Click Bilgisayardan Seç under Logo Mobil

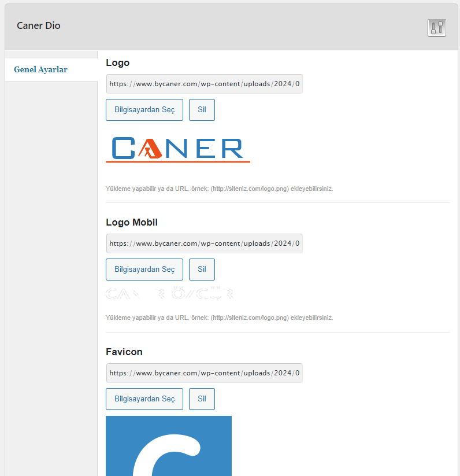pyautogui.click(x=144, y=270)
